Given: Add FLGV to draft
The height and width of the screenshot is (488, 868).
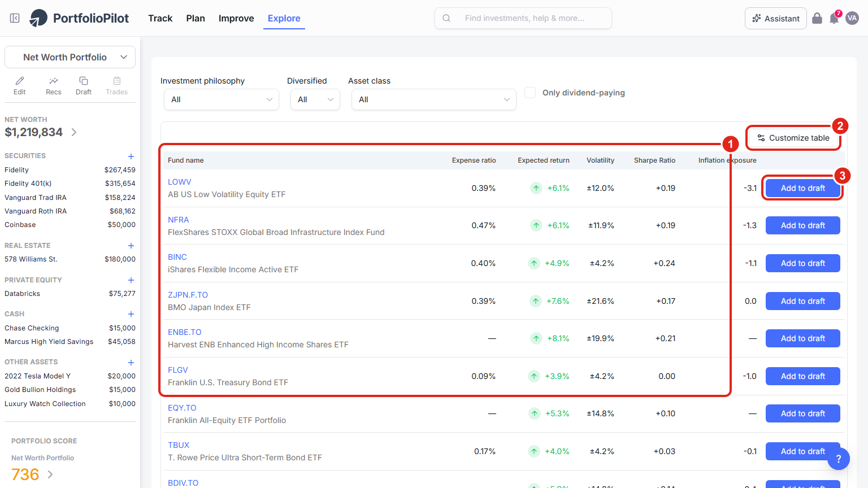Looking at the screenshot, I should 803,376.
